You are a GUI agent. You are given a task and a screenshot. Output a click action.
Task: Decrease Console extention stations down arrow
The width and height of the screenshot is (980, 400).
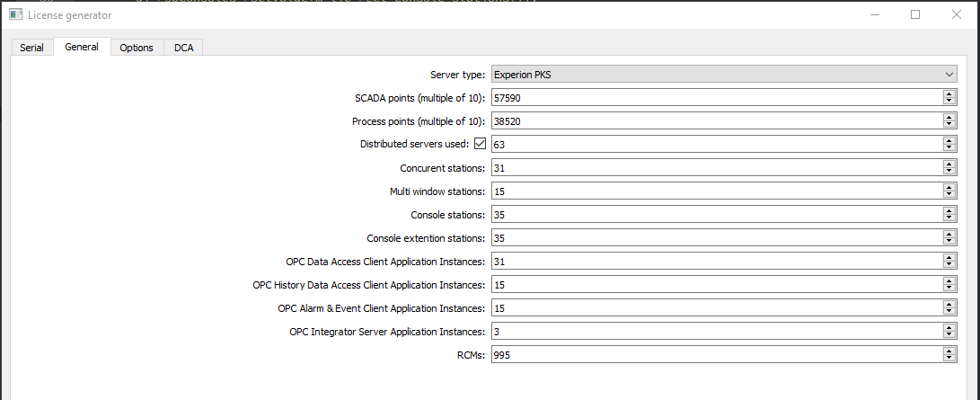tap(949, 242)
